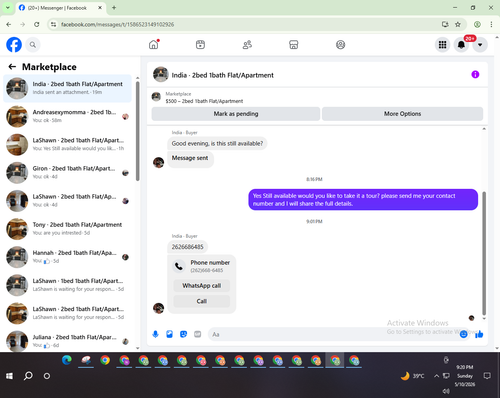Choose a GIF icon

[x=197, y=334]
